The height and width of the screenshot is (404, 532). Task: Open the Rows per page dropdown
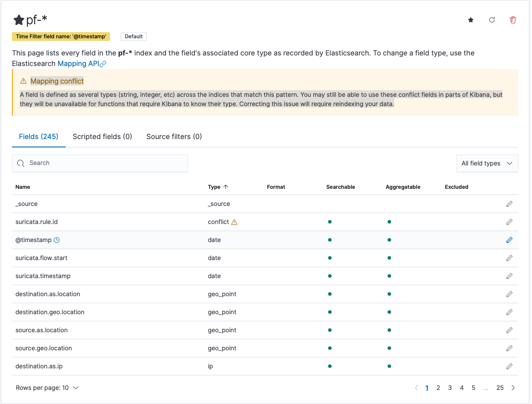coord(48,388)
